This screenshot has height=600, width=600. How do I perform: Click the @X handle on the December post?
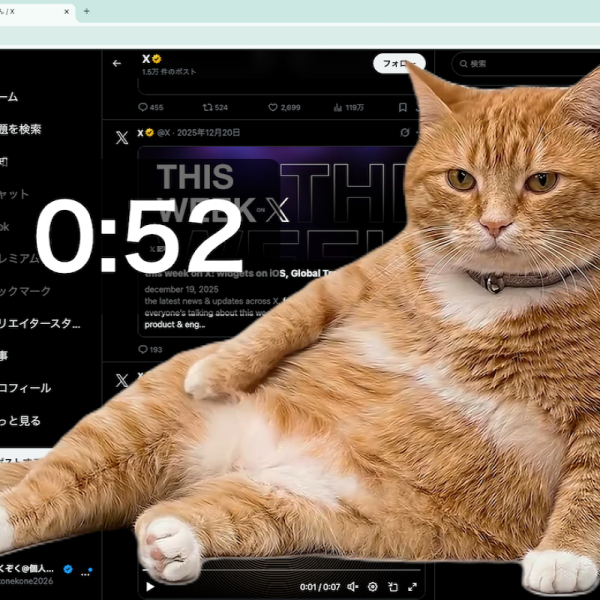164,133
